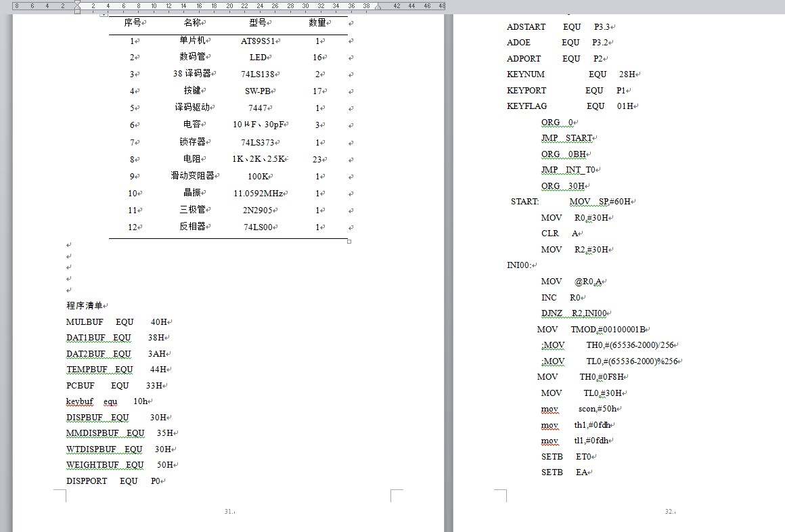Click the text th1,#0fdh
The width and height of the screenshot is (785, 532).
(592, 425)
